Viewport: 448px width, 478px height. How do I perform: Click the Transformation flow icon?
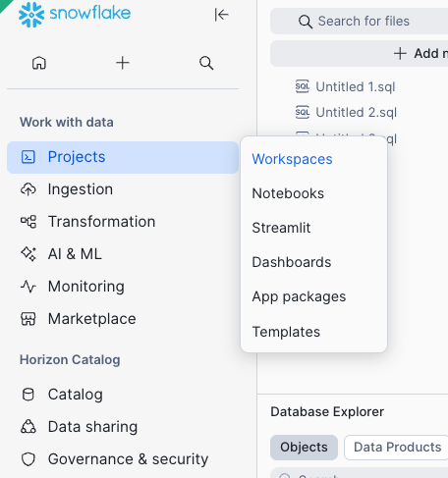coord(28,222)
